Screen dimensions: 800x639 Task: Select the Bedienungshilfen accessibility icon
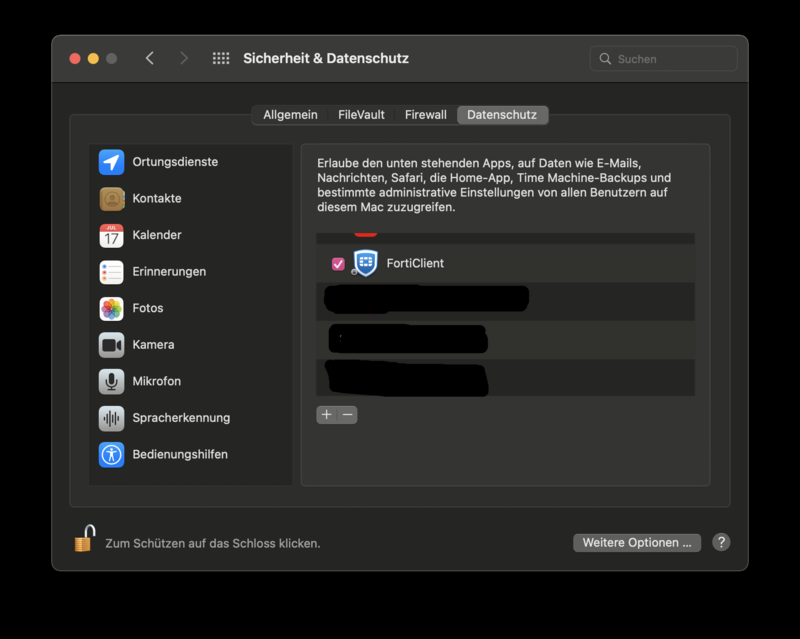(111, 455)
